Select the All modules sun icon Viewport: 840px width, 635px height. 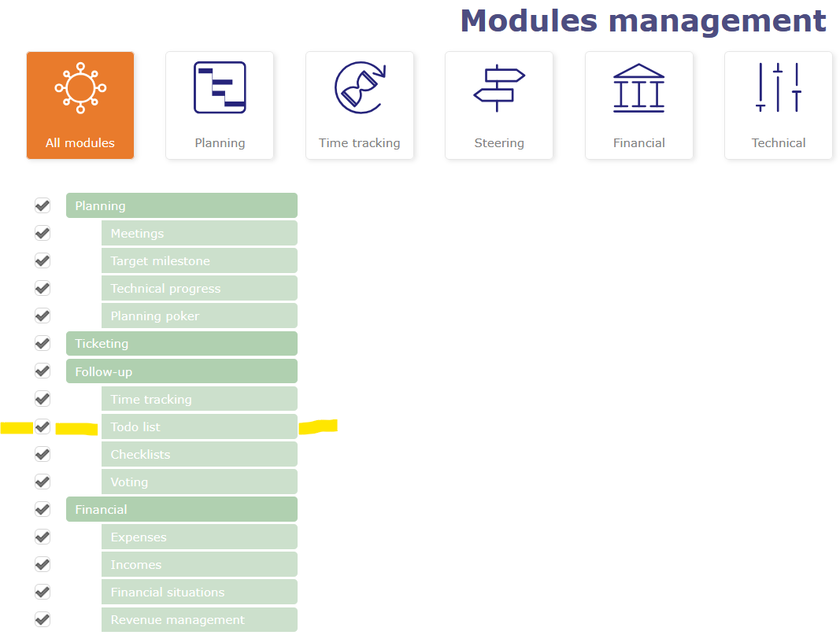click(x=80, y=88)
